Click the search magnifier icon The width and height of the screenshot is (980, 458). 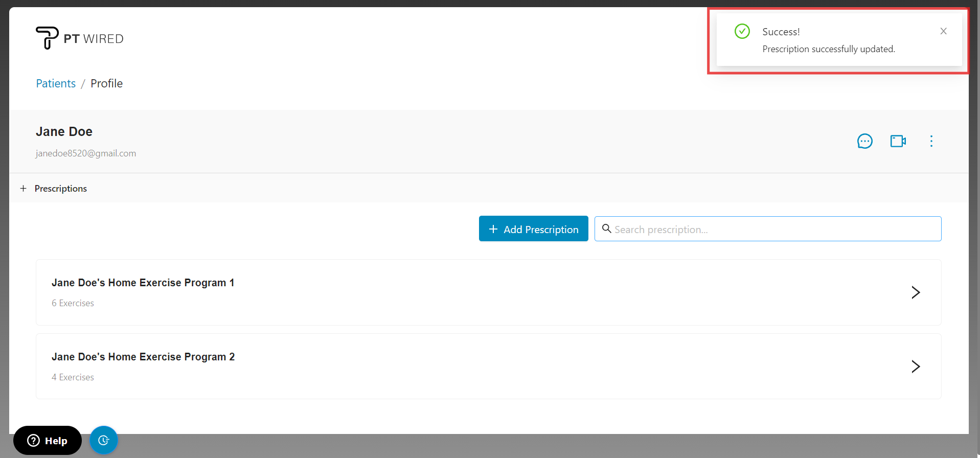pos(607,229)
